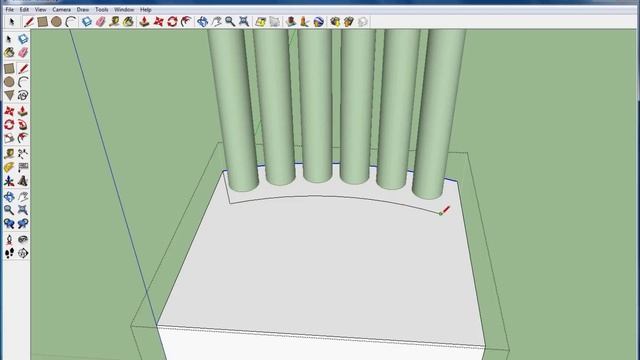Click the Add Location icon

click(260, 22)
